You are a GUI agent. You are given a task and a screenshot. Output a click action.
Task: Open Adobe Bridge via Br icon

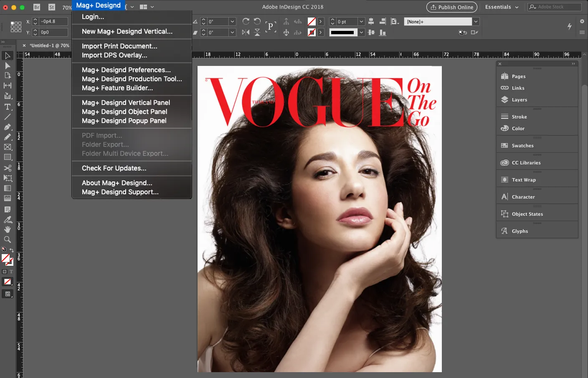37,7
